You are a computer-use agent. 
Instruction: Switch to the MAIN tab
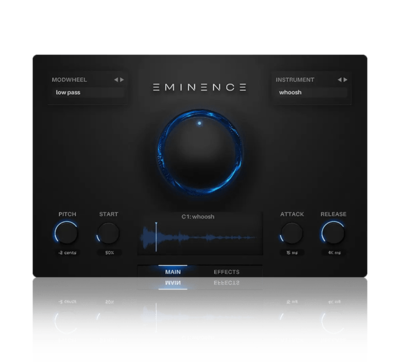(173, 272)
